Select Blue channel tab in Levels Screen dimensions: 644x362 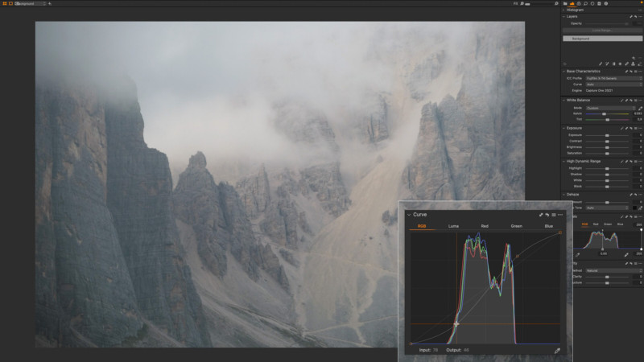pyautogui.click(x=620, y=224)
